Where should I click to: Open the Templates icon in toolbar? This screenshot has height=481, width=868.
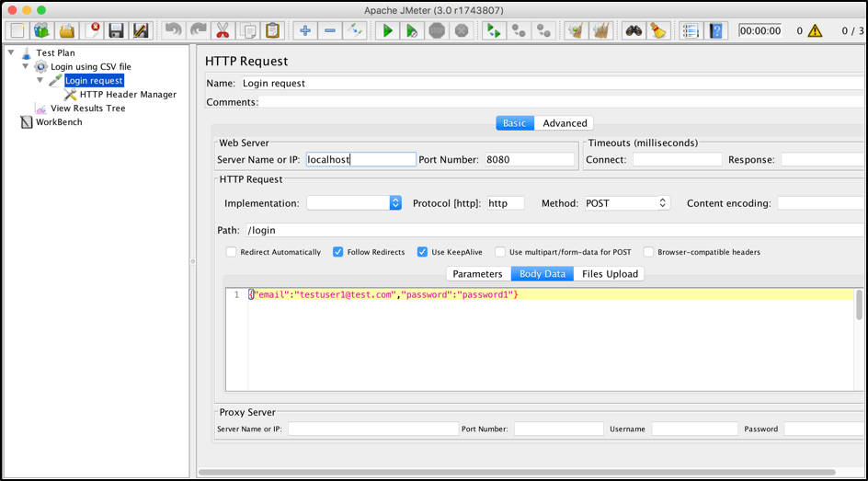[x=41, y=30]
